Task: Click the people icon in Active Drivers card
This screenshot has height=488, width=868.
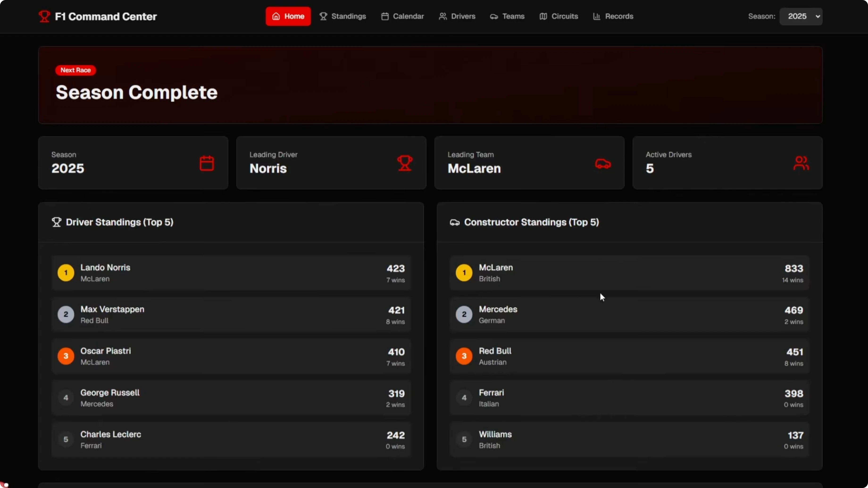Action: [801, 163]
